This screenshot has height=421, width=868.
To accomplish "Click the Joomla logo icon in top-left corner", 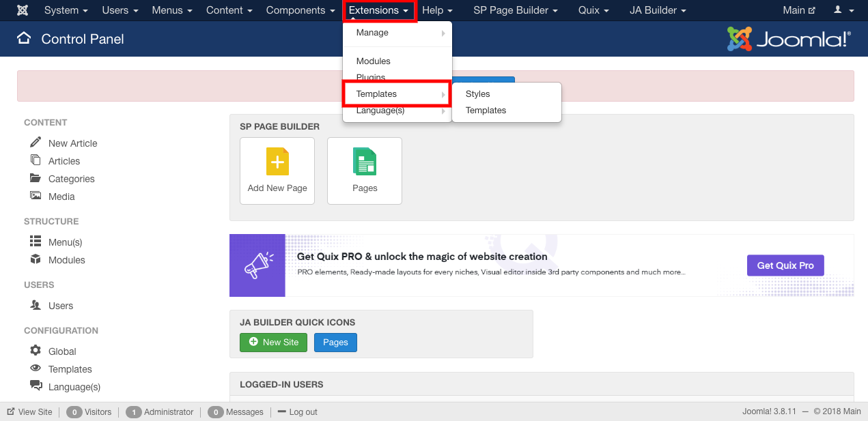I will 23,10.
